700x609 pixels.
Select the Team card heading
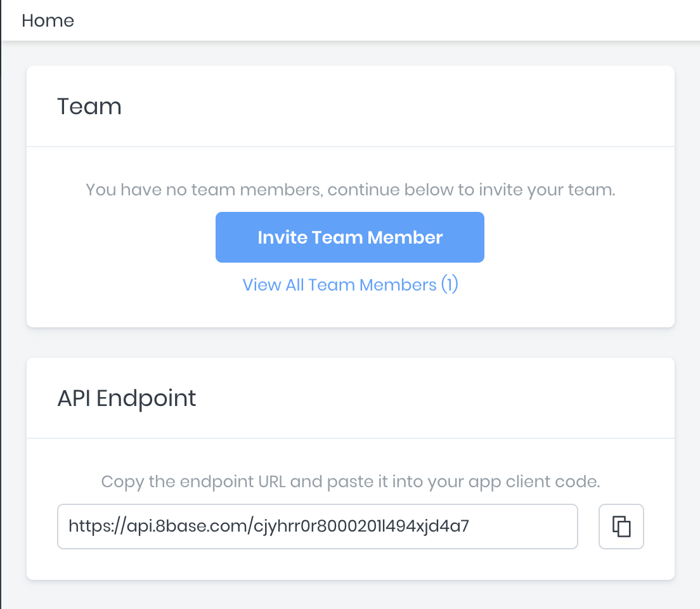pos(89,107)
